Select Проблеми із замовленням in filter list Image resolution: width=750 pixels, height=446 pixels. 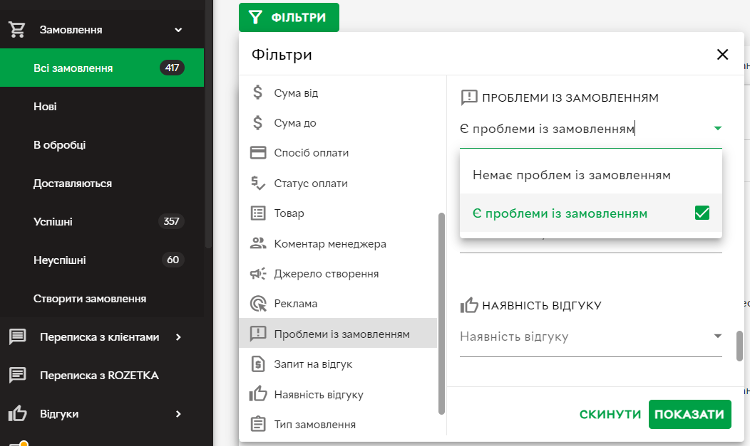click(x=338, y=334)
